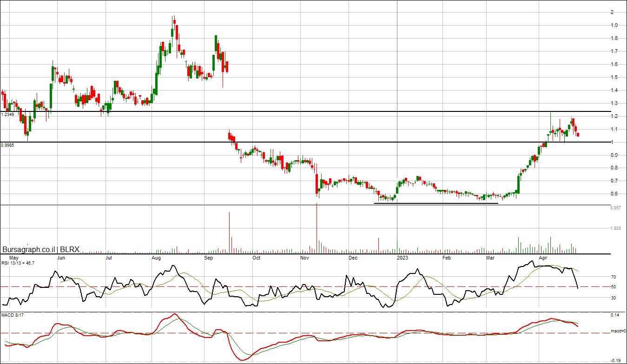
Task: Select the 0.9 price axis label
Action: point(614,155)
